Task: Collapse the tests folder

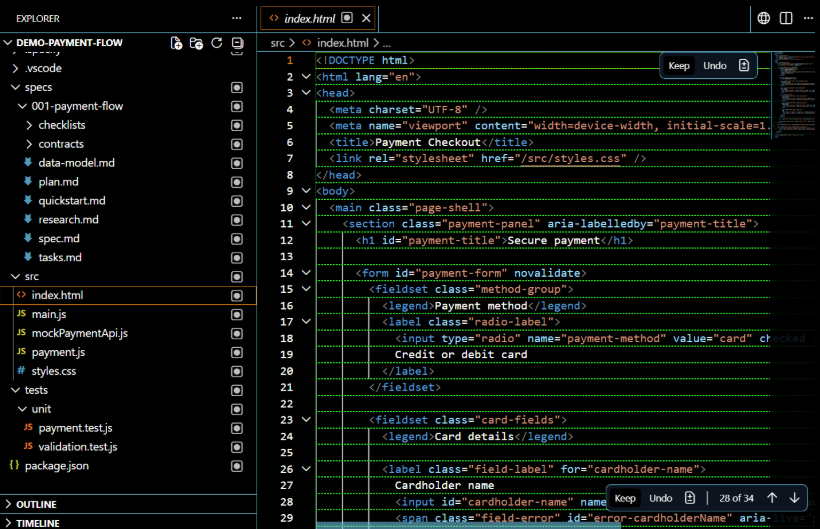Action: [x=16, y=390]
